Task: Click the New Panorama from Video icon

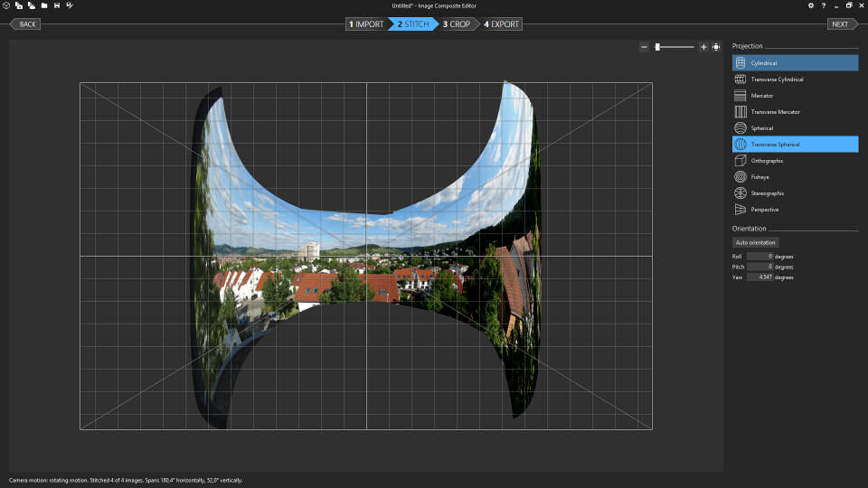Action: click(31, 5)
